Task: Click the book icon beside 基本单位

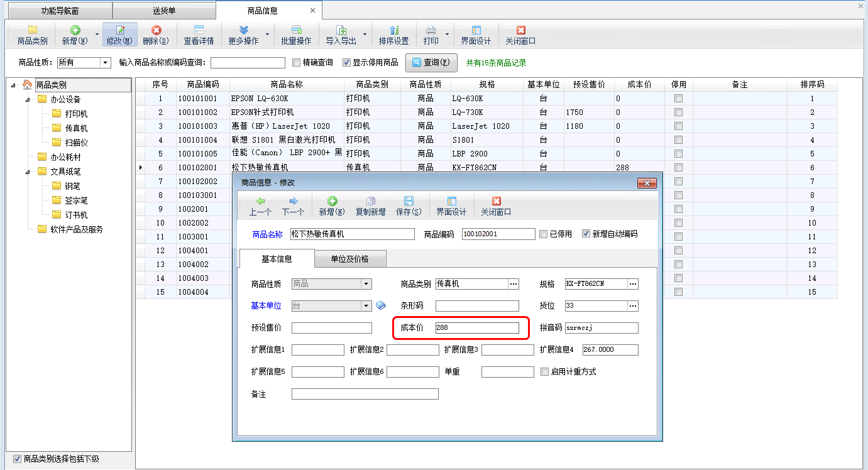Action: click(x=381, y=306)
